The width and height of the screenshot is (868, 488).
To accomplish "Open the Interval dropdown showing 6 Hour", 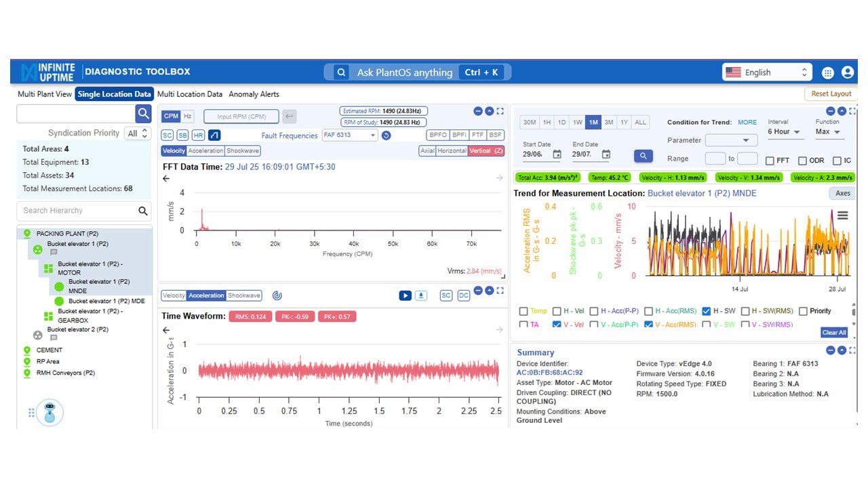I will (x=785, y=132).
